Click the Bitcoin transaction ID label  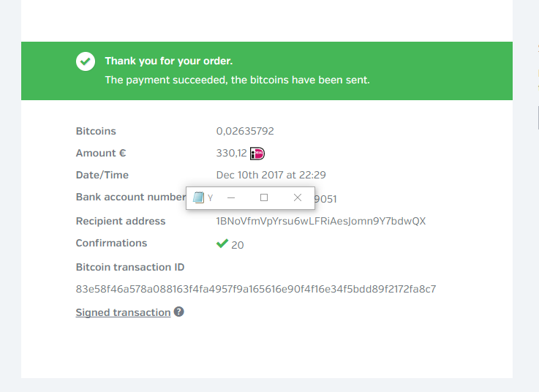tap(129, 267)
